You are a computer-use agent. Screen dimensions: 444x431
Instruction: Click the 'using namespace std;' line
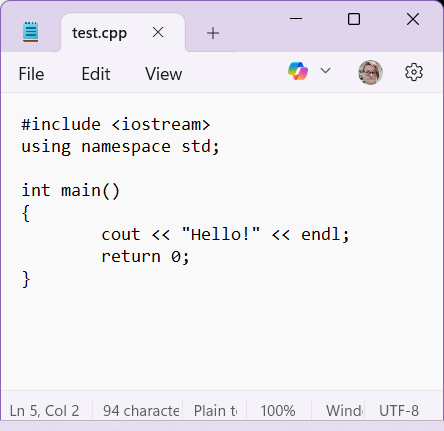(120, 147)
